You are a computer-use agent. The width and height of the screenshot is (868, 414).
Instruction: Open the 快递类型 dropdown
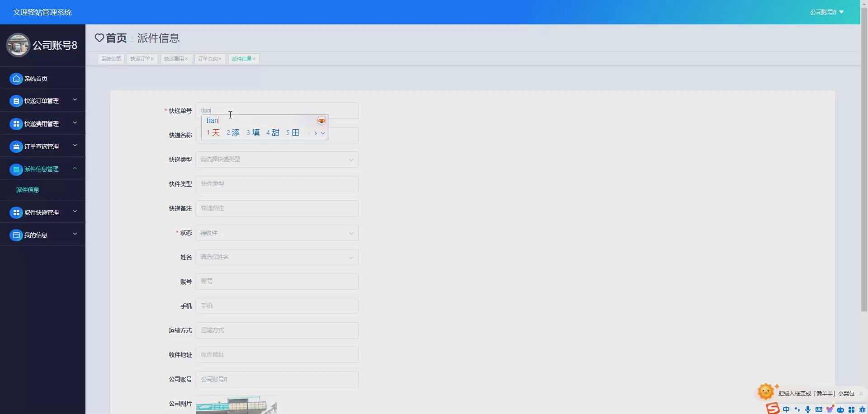277,160
